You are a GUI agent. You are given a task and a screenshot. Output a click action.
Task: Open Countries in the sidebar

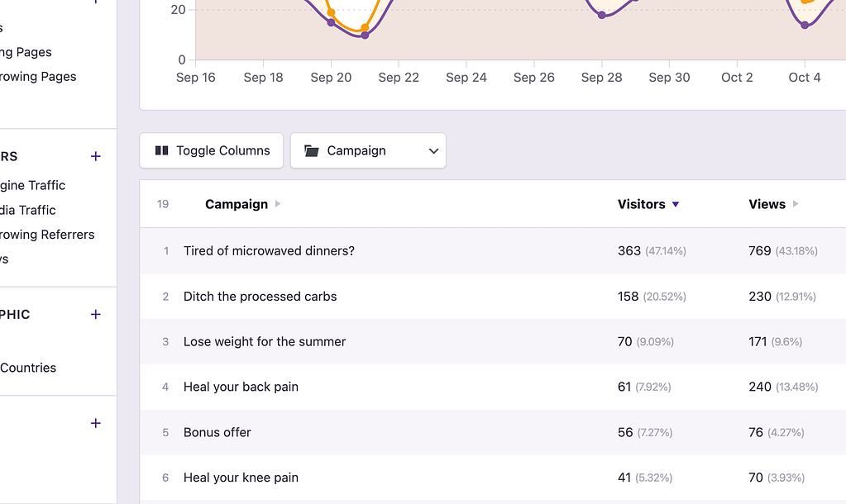28,368
